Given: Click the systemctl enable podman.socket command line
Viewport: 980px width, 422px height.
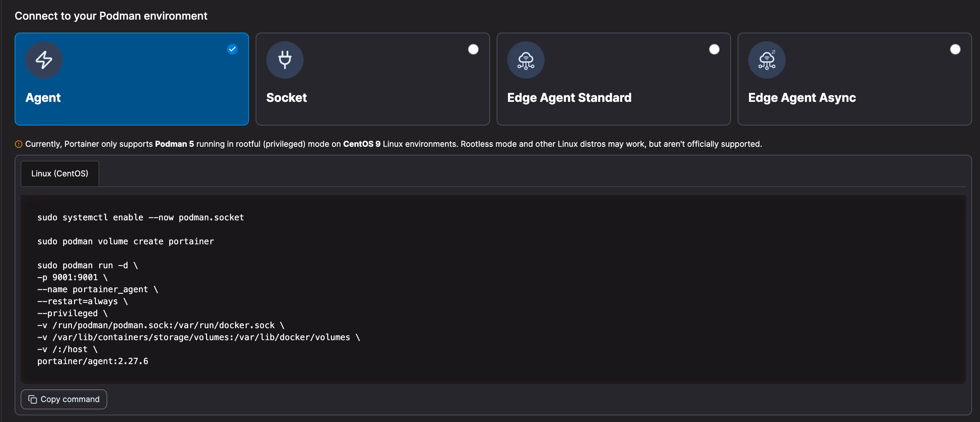Looking at the screenshot, I should pos(141,217).
